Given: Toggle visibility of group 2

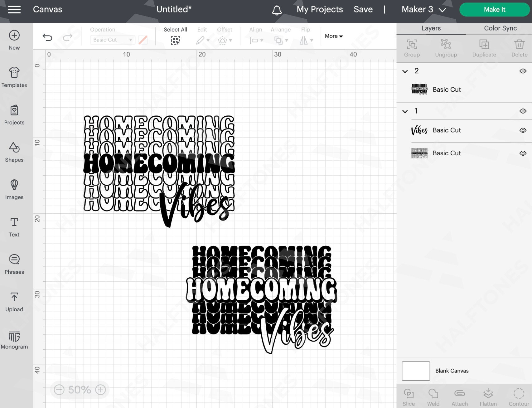Looking at the screenshot, I should [x=523, y=71].
